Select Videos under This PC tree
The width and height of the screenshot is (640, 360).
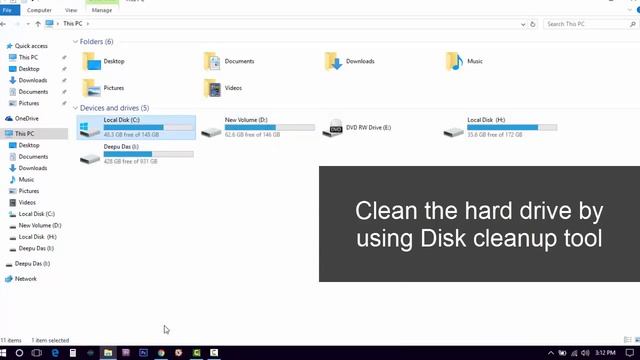27,202
